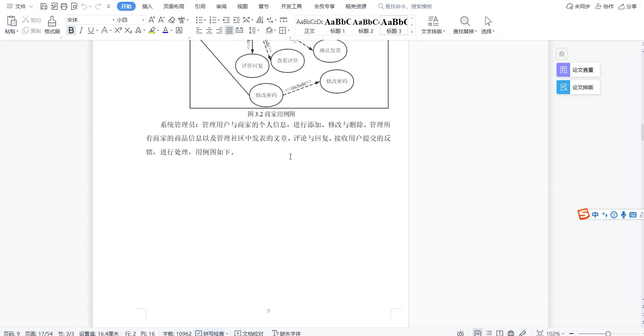
Task: Expand the styles gallery list
Action: pyautogui.click(x=412, y=32)
